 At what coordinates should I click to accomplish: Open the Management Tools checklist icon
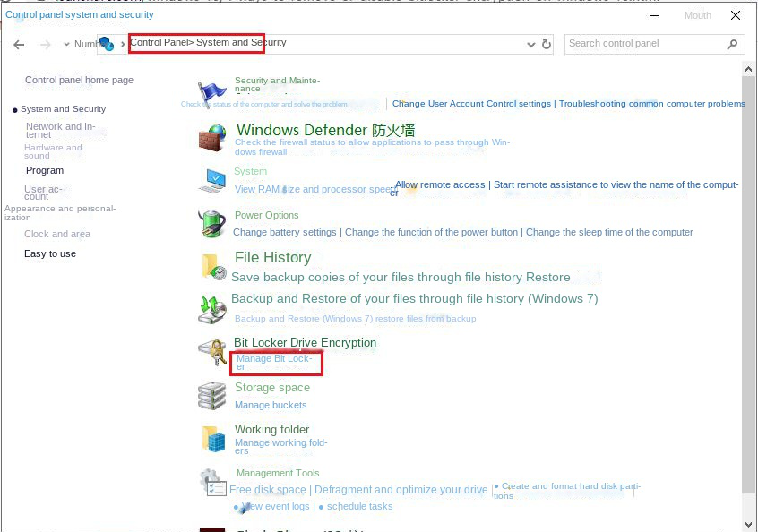(213, 485)
